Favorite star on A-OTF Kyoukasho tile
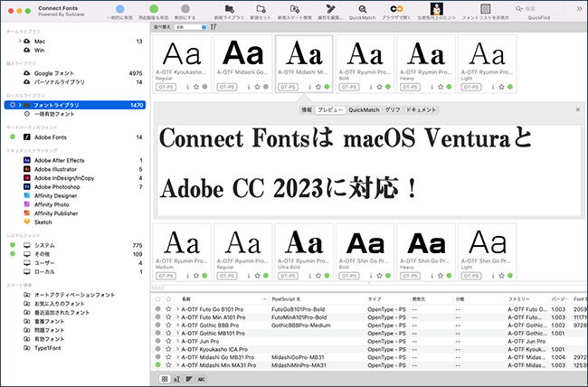The height and width of the screenshot is (387, 588). click(196, 87)
